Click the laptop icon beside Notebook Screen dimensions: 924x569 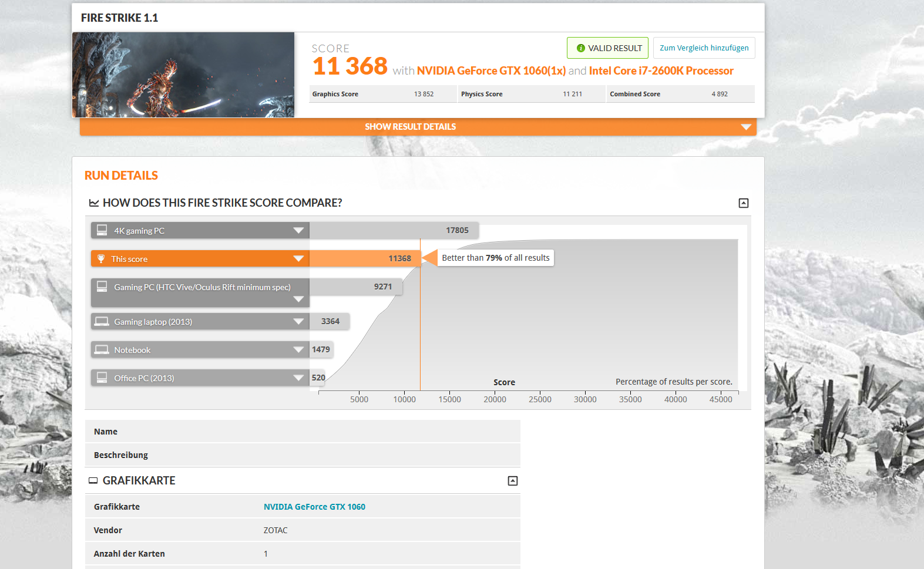(102, 349)
